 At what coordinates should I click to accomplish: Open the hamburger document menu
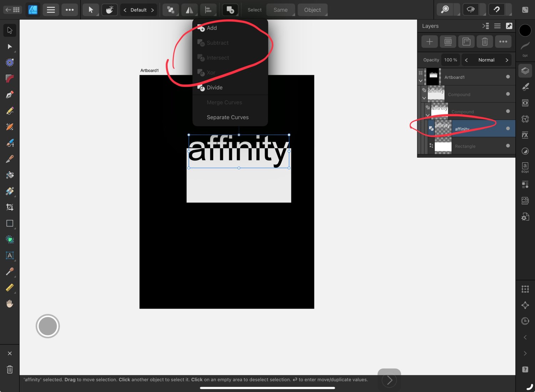51,10
